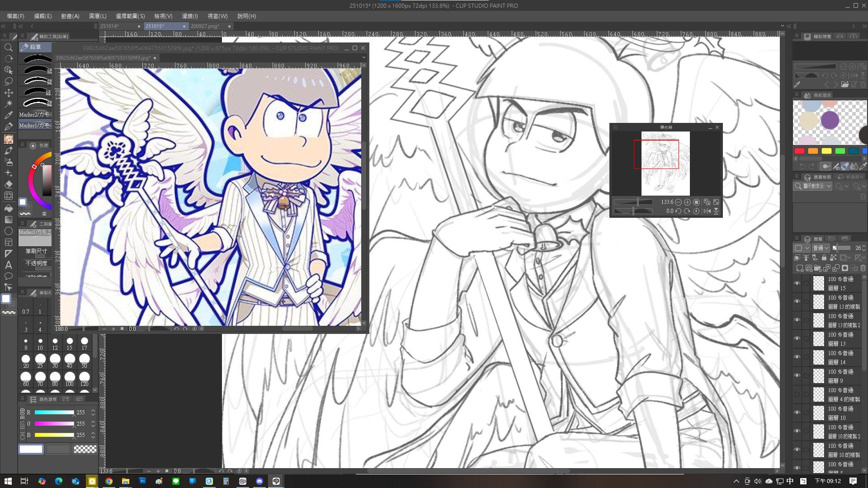Viewport: 868px width, 488px height.
Task: Open the 普通 blending mode dropdown
Action: tap(821, 248)
